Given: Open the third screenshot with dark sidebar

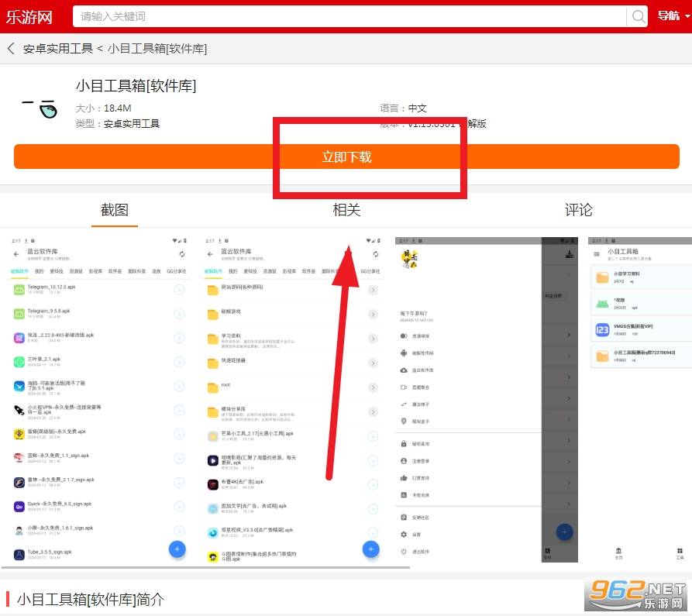Looking at the screenshot, I should pyautogui.click(x=486, y=399).
